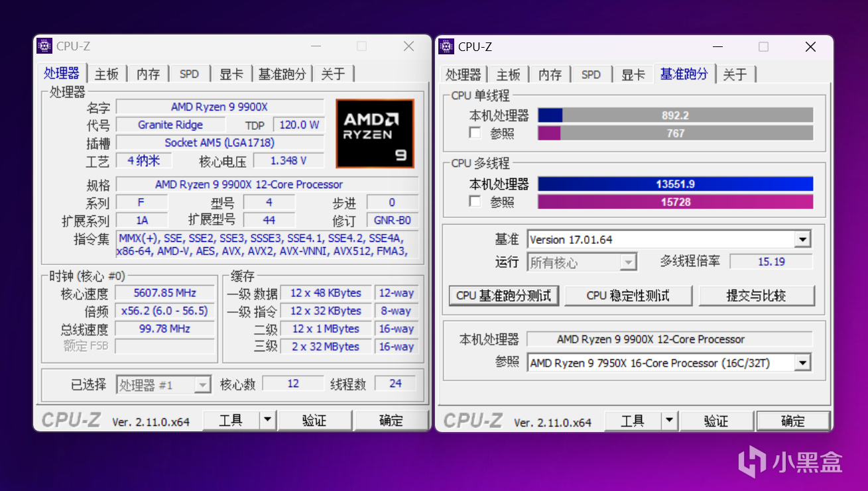
Task: Run the CPU 稳定性测试 stress test
Action: click(628, 296)
